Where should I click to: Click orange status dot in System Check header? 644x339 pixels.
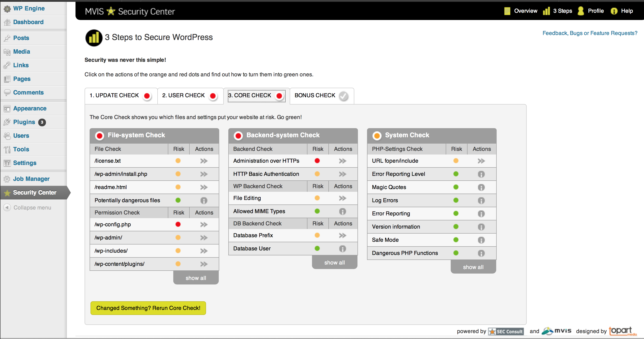pos(377,136)
